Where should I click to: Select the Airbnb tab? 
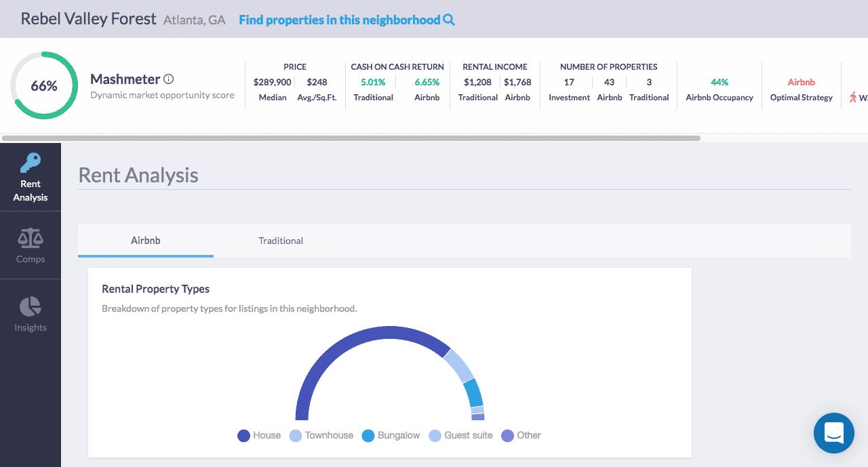146,240
